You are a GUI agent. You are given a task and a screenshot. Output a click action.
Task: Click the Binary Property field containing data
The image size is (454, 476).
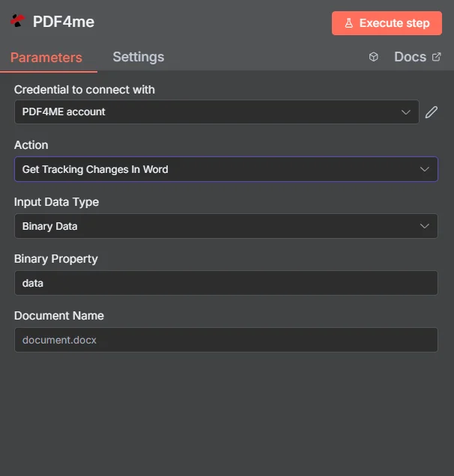[226, 283]
